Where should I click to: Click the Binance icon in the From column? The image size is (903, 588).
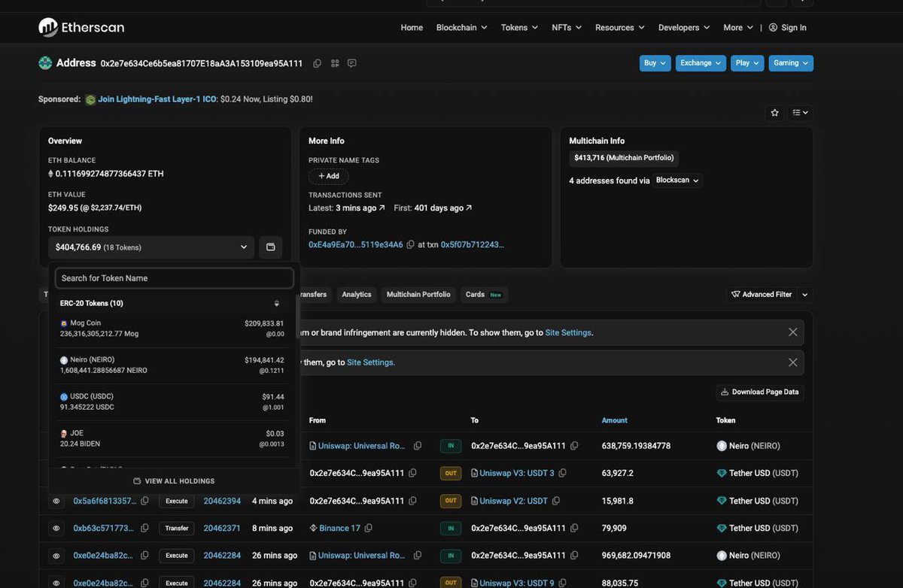coord(313,529)
